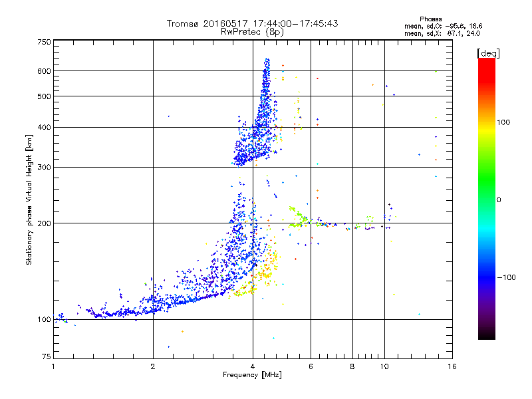Click the y-axis tick label '300'
The image size is (532, 399).
[x=45, y=167]
